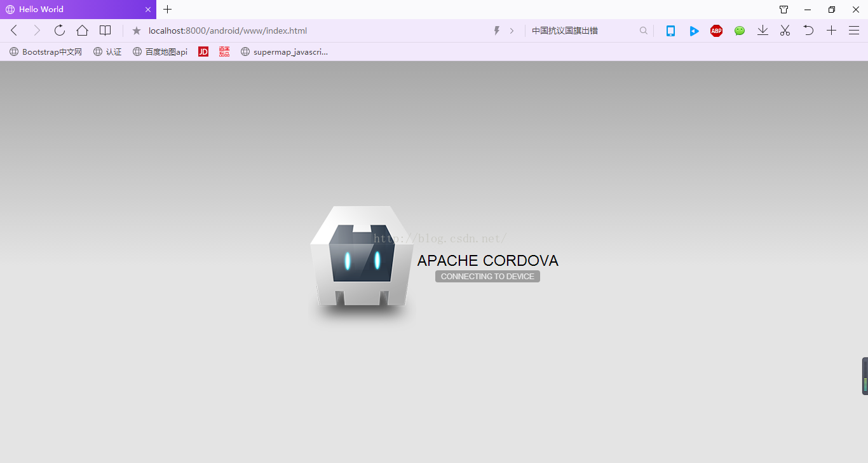
Task: Open the Bootstrap中文网 bookmark
Action: click(x=46, y=52)
